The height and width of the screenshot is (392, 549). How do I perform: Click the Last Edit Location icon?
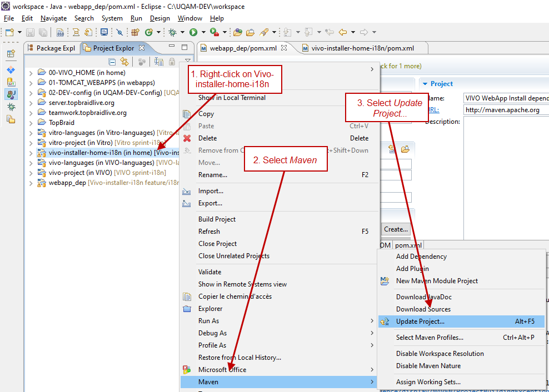click(x=330, y=32)
